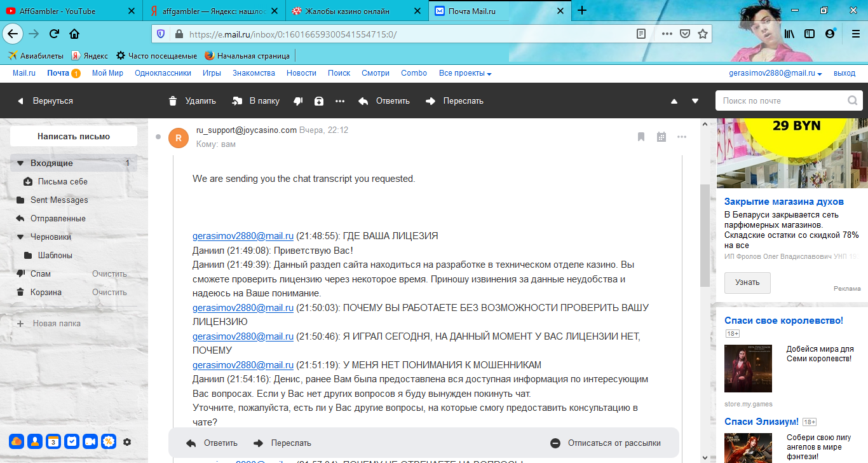Collapse the Входящие folder tree
Viewport: 868px width, 463px height.
(x=20, y=163)
